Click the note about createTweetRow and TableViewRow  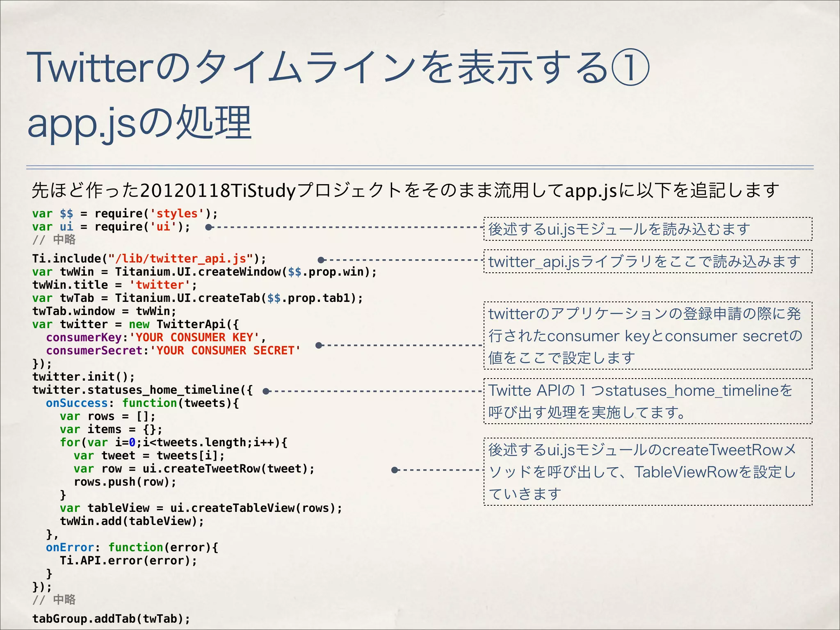click(x=648, y=472)
